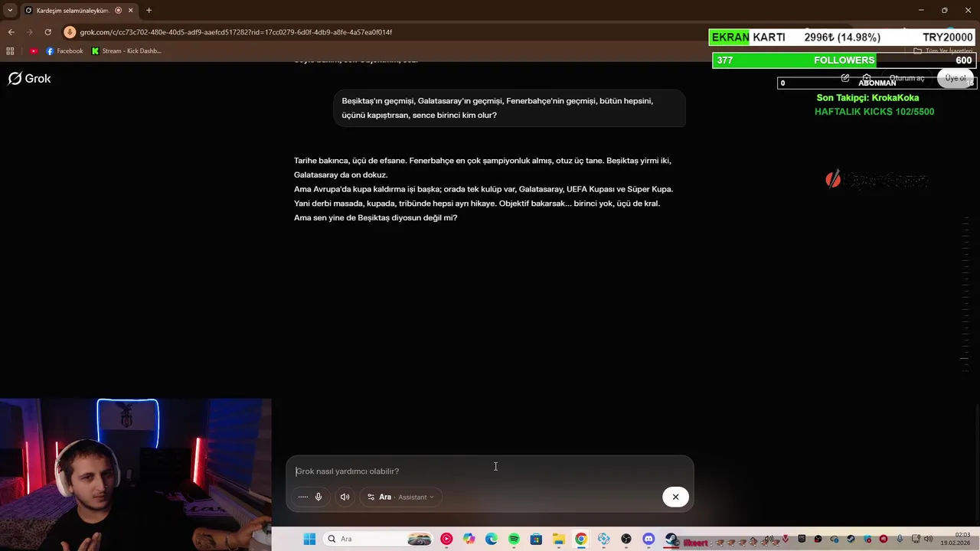Viewport: 980px width, 551px height.
Task: Click the 'HAFTALIK KICKS 102/5500' overlay text
Action: [874, 112]
